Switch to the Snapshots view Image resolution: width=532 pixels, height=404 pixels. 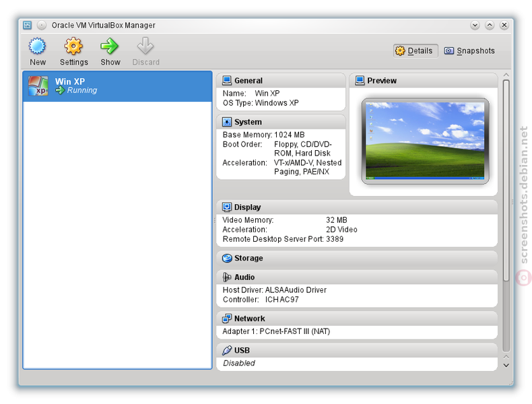click(469, 51)
